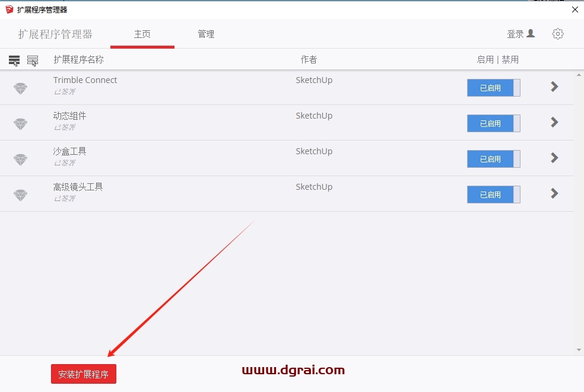Click the ruby gem icon for 动态组件

(21, 123)
